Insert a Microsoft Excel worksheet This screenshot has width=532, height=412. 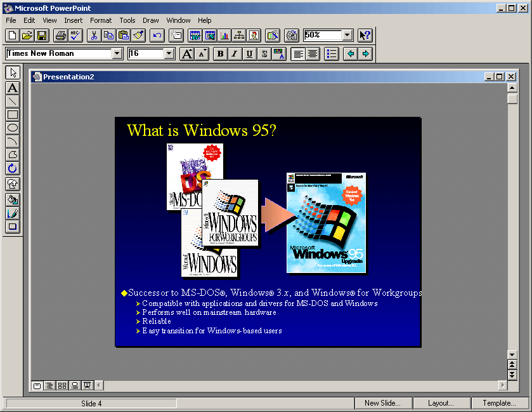[x=210, y=36]
